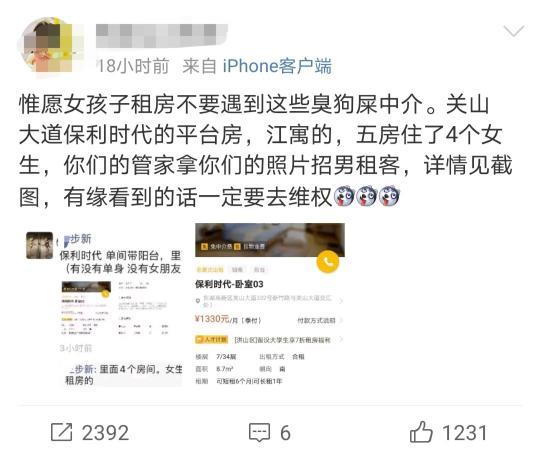Open the blurred username link
Viewport: 540px width, 451px height.
pos(162,35)
